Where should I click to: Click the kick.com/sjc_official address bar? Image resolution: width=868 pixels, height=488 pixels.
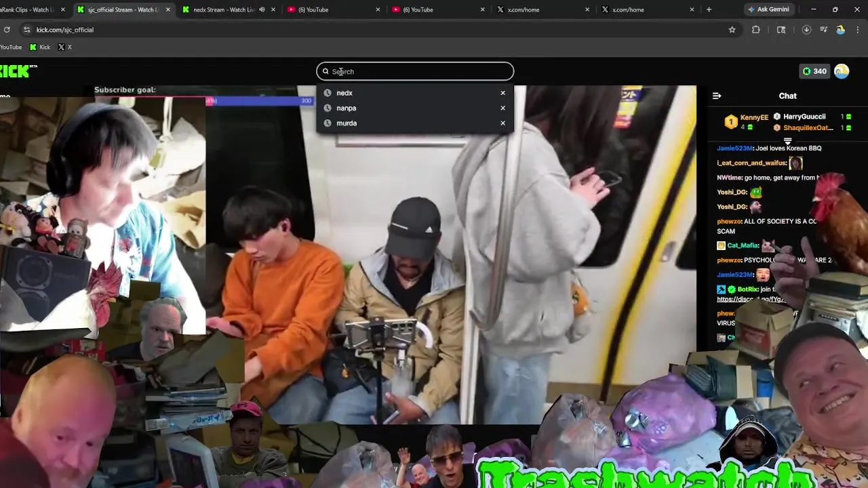click(380, 30)
